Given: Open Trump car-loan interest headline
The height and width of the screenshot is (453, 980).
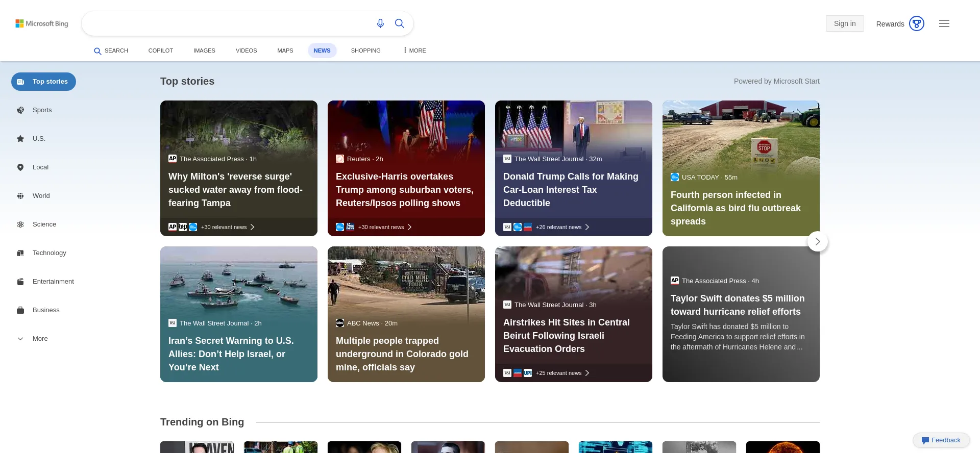Looking at the screenshot, I should 571,190.
